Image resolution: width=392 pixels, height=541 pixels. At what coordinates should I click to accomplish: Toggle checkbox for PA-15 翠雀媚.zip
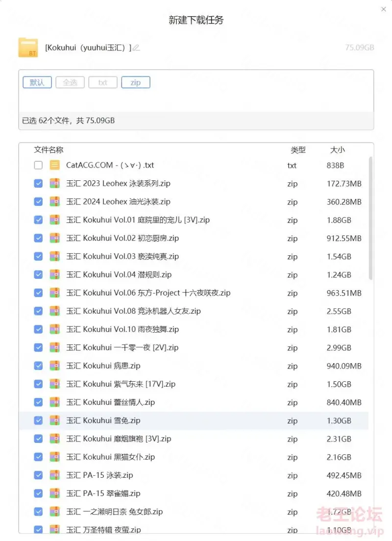pos(38,493)
